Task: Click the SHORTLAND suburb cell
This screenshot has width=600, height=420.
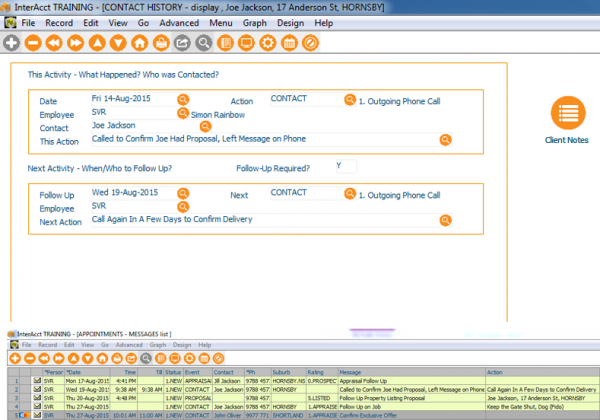Action: click(x=288, y=415)
